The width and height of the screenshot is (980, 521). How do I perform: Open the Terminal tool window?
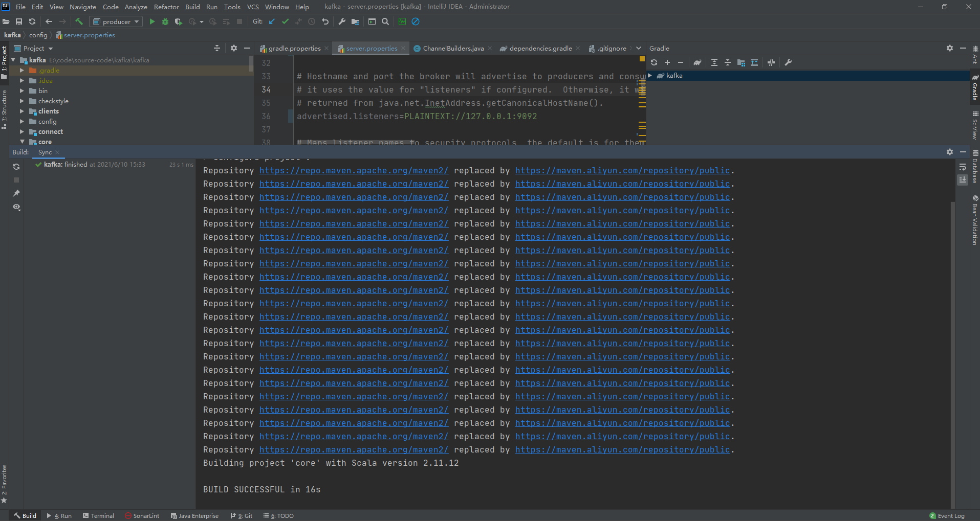click(98, 515)
